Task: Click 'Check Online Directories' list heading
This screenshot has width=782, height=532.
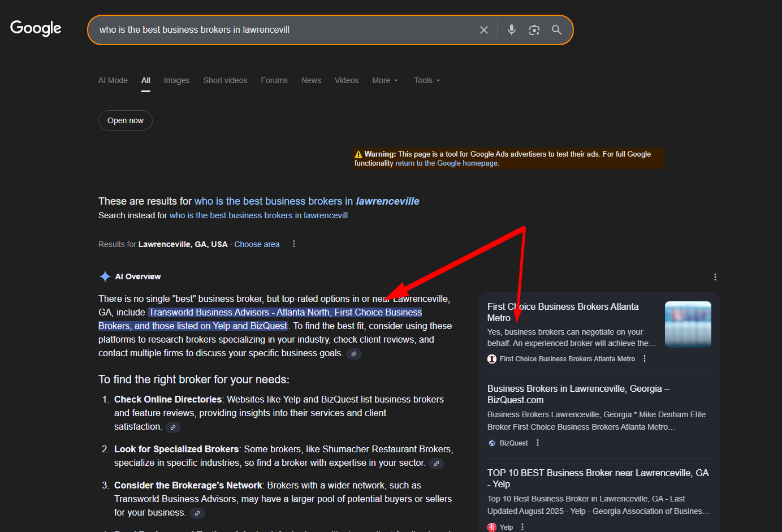Action: tap(168, 400)
